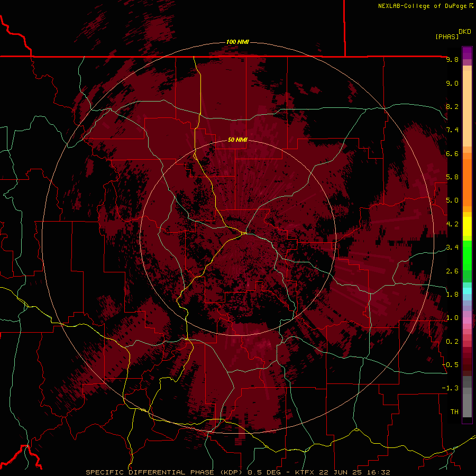The height and width of the screenshot is (476, 476).
Task: Click the 2.6 value on the color scale
Action: coord(452,271)
